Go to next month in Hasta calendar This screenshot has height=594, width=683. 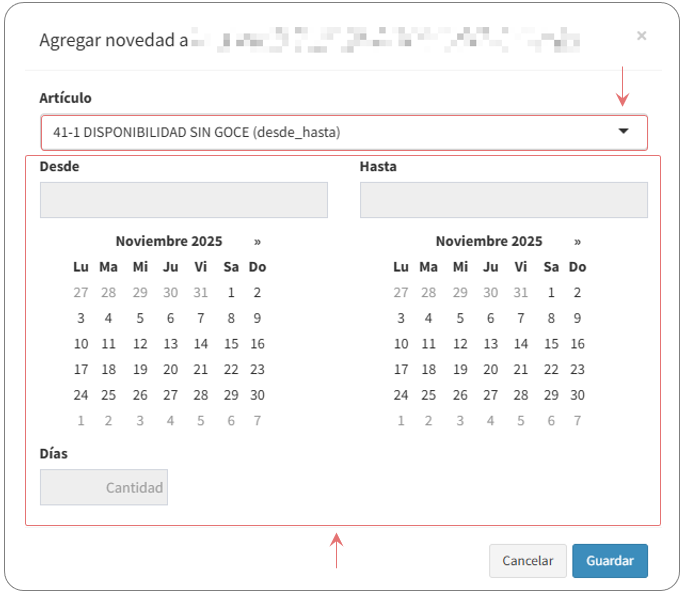click(x=577, y=241)
